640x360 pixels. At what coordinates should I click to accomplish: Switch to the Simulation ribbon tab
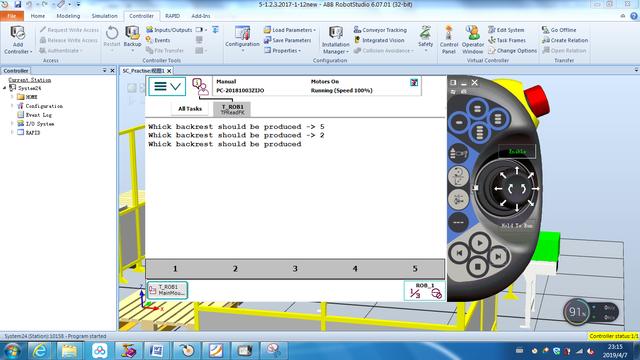104,16
